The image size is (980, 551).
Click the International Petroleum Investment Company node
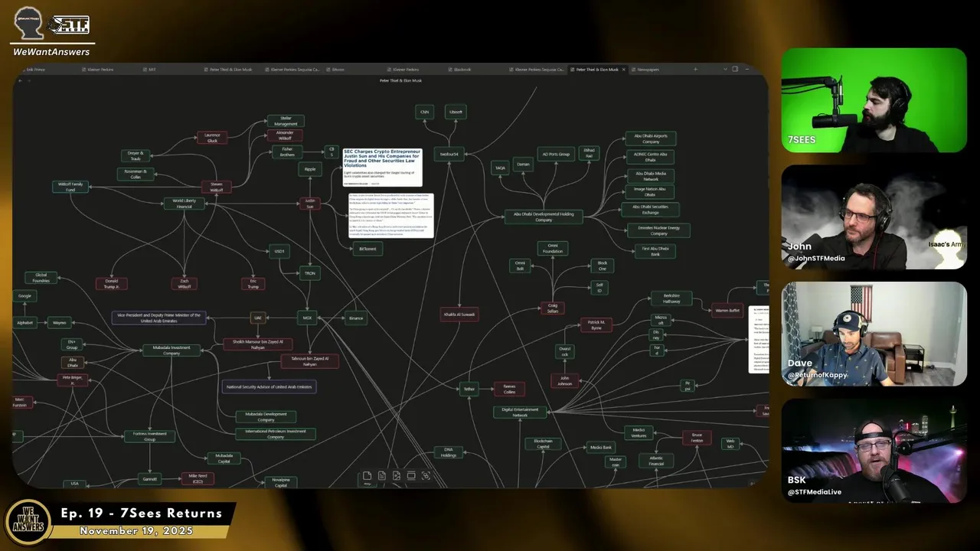click(x=276, y=434)
